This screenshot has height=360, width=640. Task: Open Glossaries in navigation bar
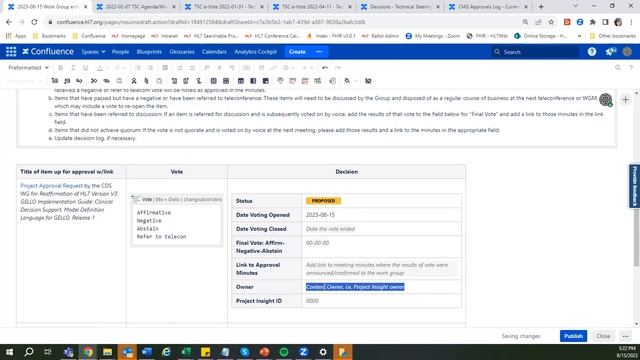click(x=182, y=52)
